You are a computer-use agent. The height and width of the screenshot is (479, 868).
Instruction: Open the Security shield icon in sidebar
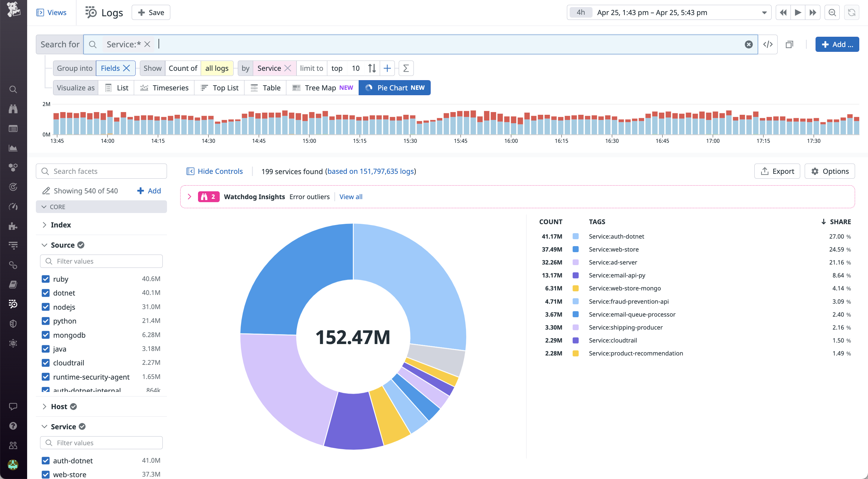click(13, 323)
